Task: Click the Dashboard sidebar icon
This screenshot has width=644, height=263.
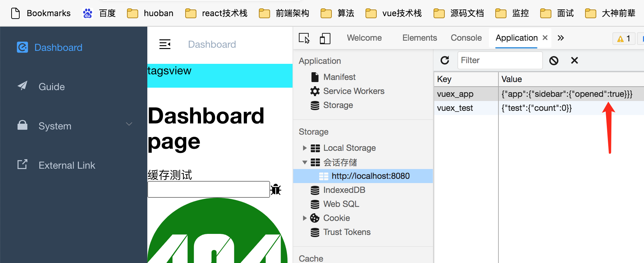Action: pos(22,47)
